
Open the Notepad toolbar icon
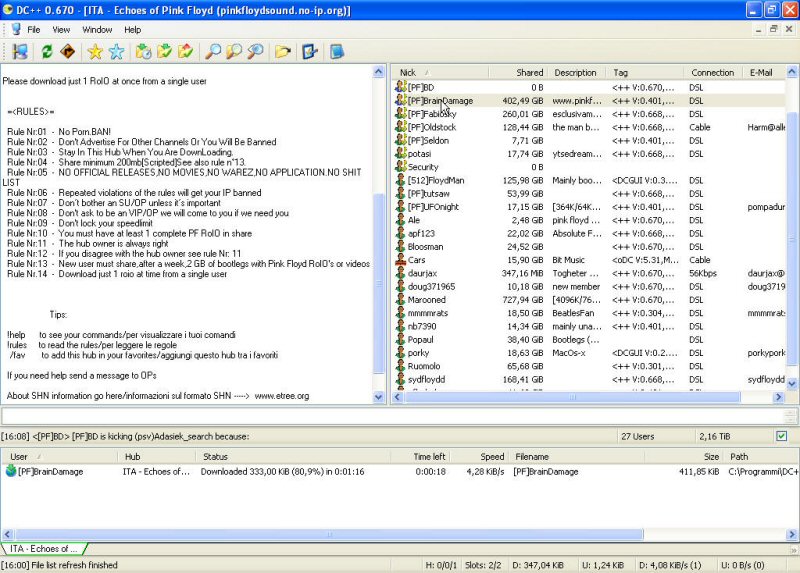pyautogui.click(x=337, y=51)
